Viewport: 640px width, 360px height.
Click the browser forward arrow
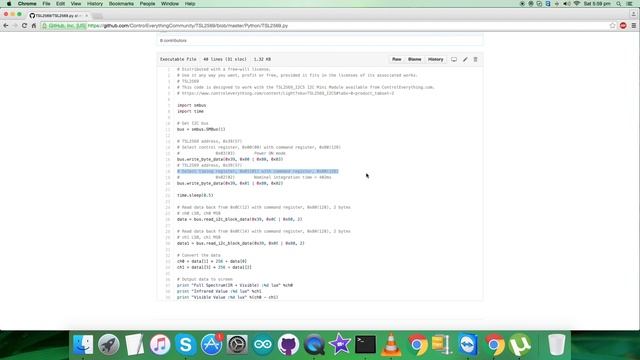[x=15, y=26]
